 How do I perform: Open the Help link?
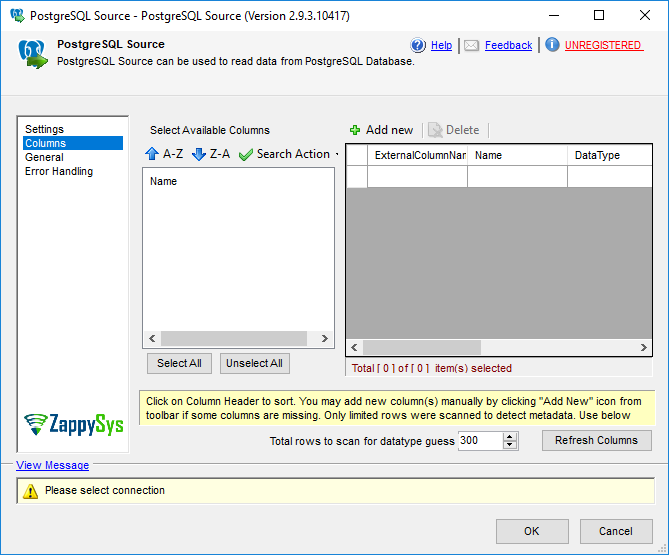441,45
